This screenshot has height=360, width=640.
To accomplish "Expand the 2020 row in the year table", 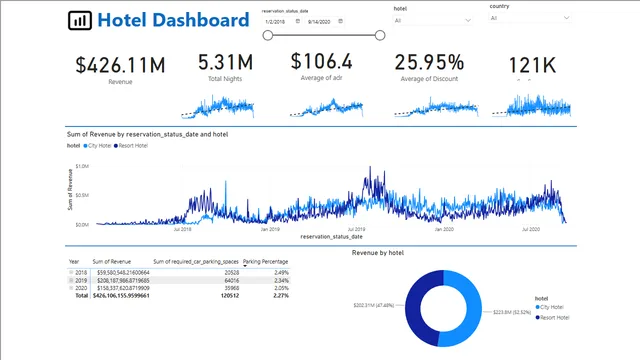I will 71,288.
